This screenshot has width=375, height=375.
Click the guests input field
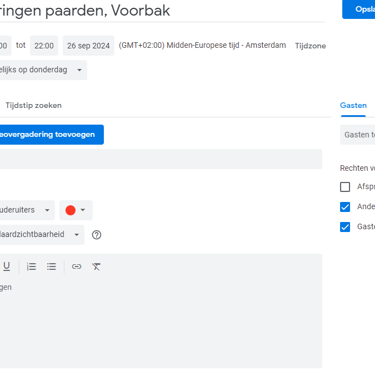358,135
